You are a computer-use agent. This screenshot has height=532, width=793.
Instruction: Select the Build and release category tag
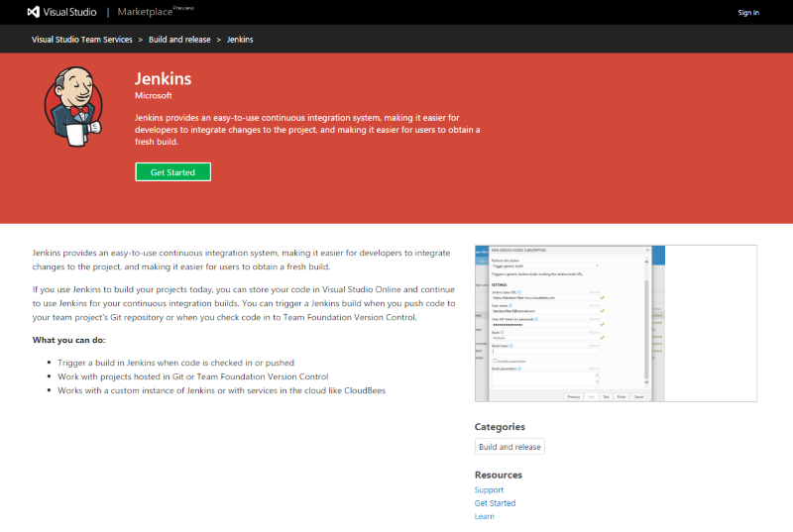coord(510,447)
